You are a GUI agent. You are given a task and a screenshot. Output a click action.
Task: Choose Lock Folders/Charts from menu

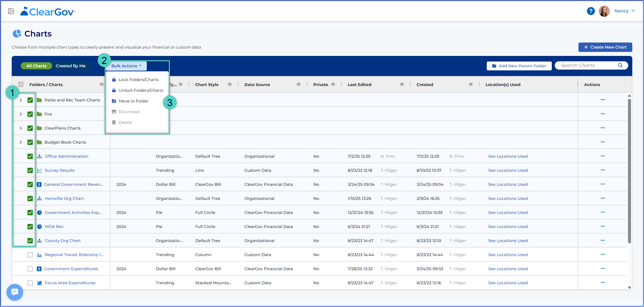point(139,80)
